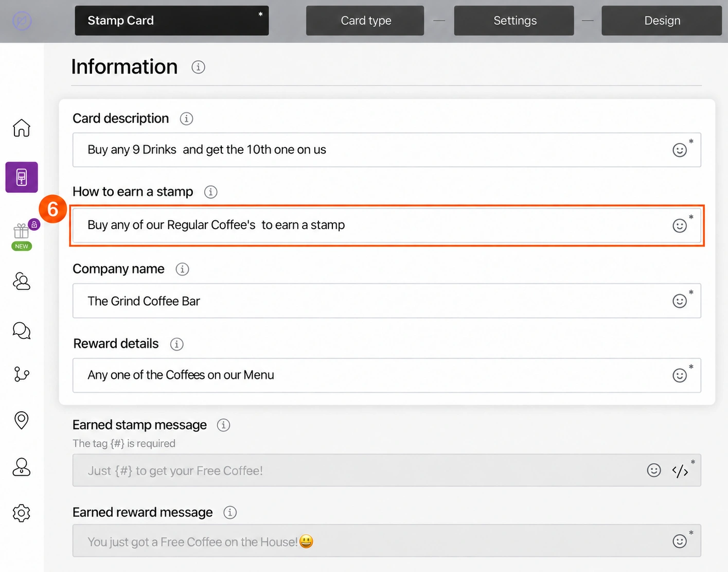Open emoji picker in Reward details field
The image size is (728, 572).
680,375
